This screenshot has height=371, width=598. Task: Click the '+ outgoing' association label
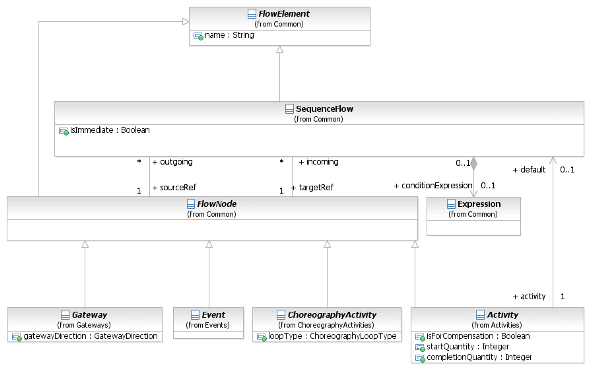[172, 162]
